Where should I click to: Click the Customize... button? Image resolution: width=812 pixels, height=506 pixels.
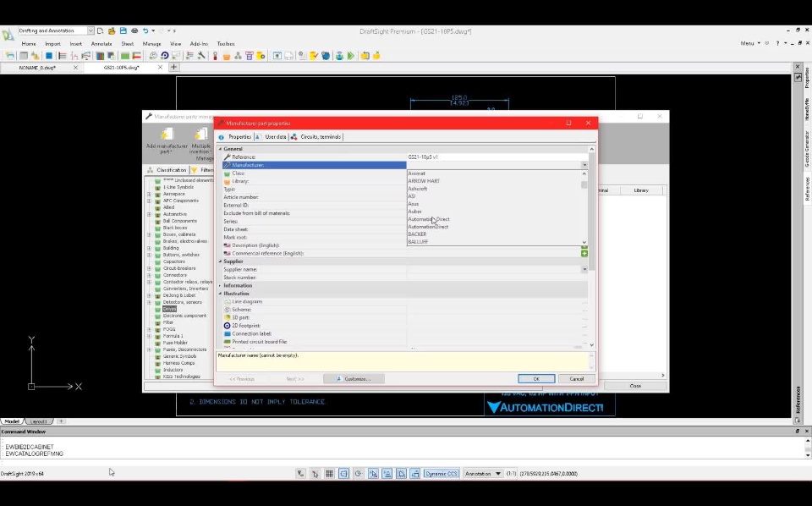354,378
